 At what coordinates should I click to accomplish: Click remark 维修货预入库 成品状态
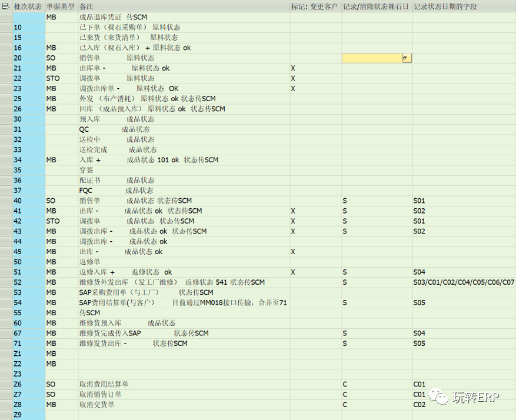[x=127, y=323]
